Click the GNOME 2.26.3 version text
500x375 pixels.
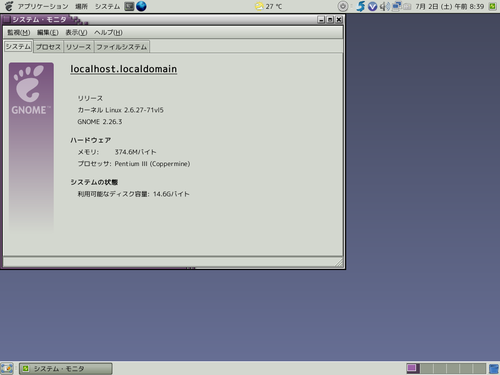[x=100, y=122]
